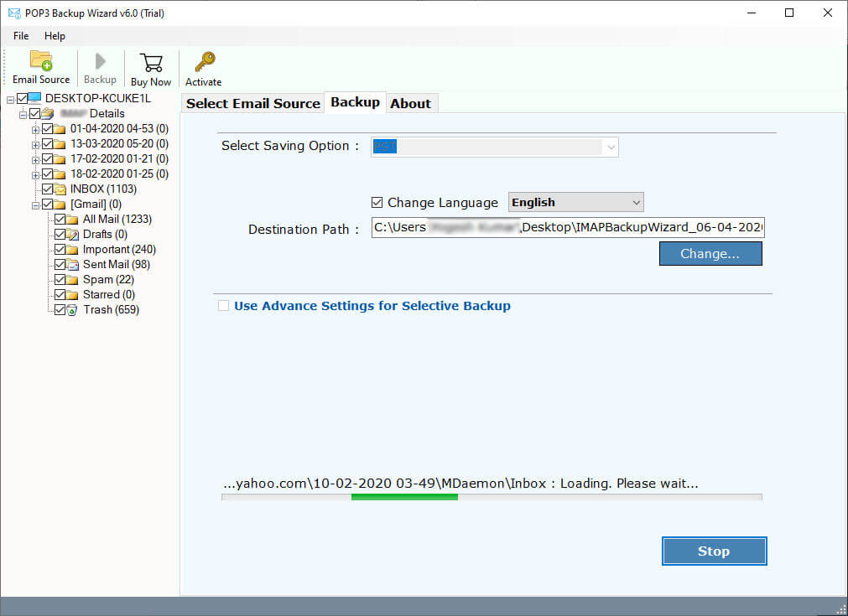The height and width of the screenshot is (616, 848).
Task: Uncheck the Important (240) checkbox
Action: [60, 250]
